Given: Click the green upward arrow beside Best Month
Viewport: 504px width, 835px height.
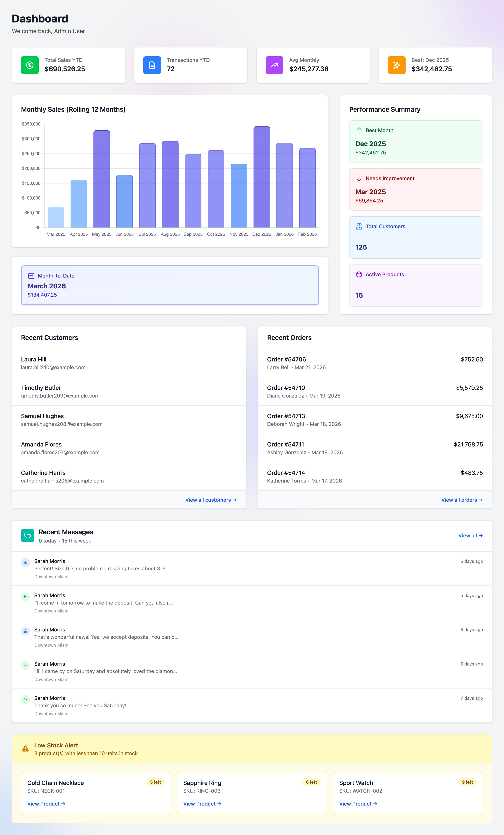Looking at the screenshot, I should click(x=359, y=130).
